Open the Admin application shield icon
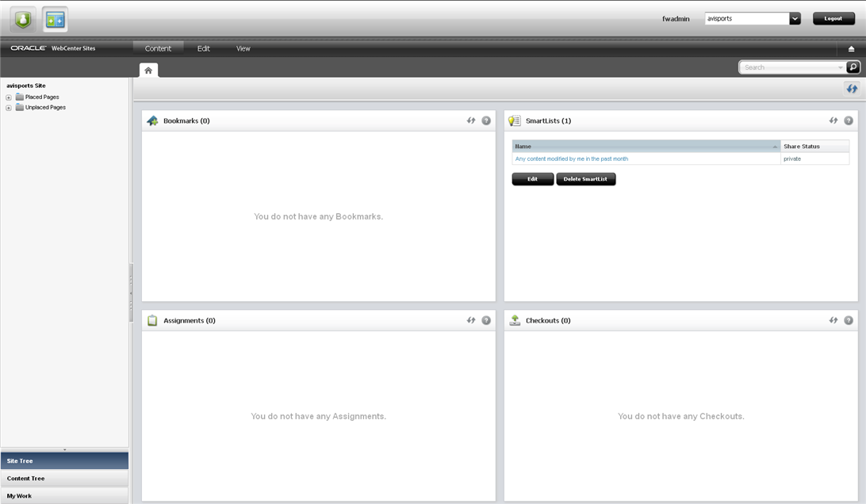866x504 pixels. (23, 20)
